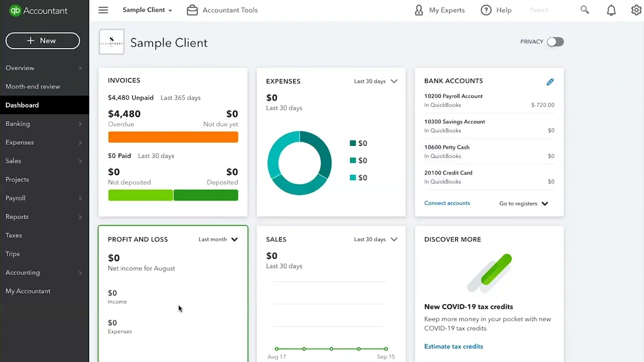Open the Help question mark icon
Image resolution: width=644 pixels, height=362 pixels.
[x=486, y=10]
